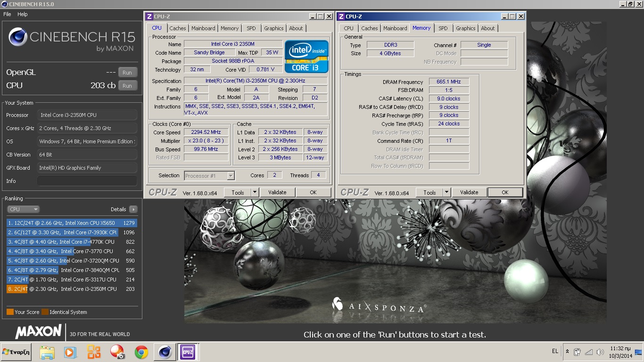This screenshot has height=362, width=644.
Task: Click the brown Identical System swatch
Action: click(45, 312)
